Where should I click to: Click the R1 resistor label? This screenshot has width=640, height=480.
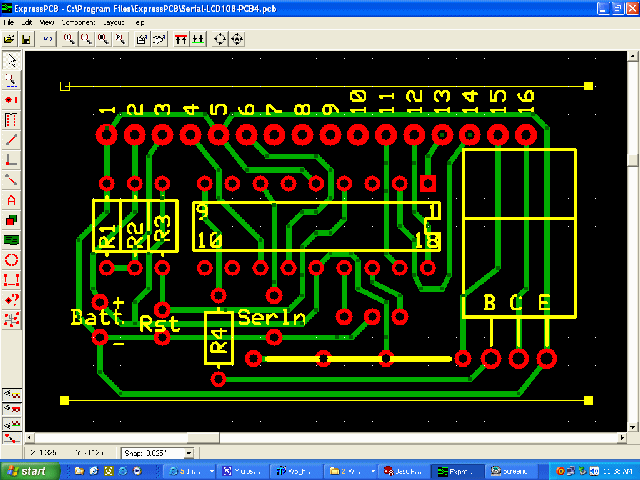click(108, 236)
